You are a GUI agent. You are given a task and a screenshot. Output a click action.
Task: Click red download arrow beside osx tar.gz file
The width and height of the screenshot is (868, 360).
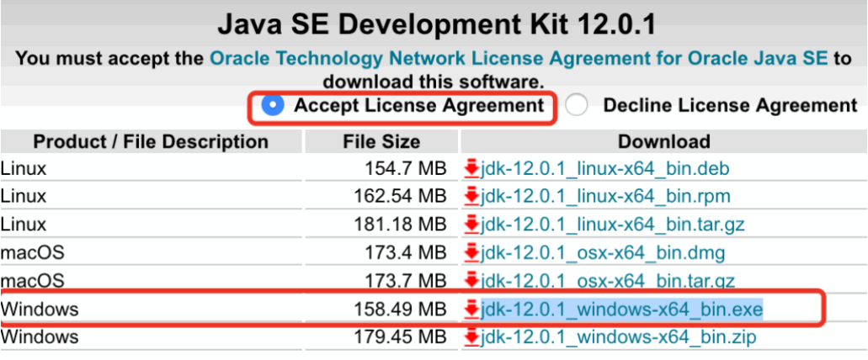point(471,282)
